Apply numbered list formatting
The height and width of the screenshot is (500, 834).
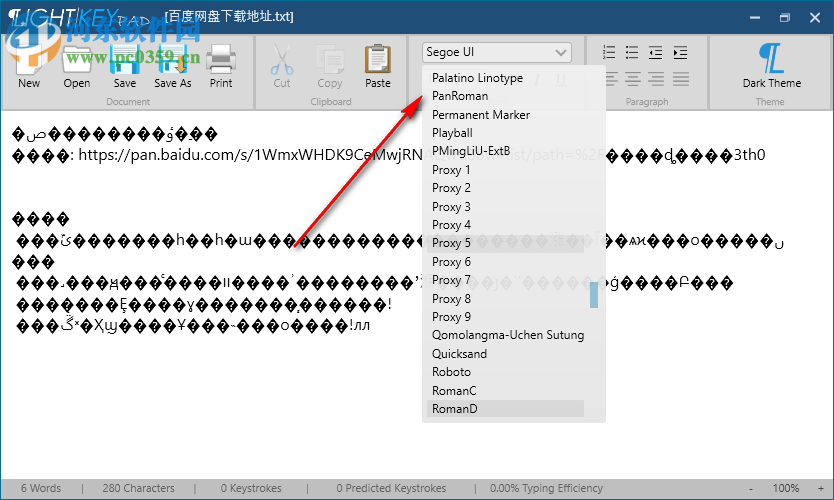point(609,52)
